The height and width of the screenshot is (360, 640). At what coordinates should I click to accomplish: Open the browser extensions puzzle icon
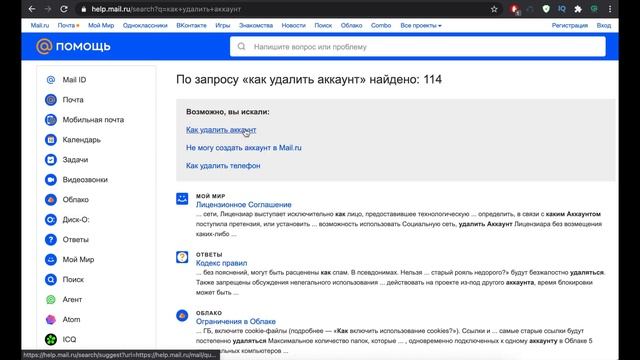(578, 9)
